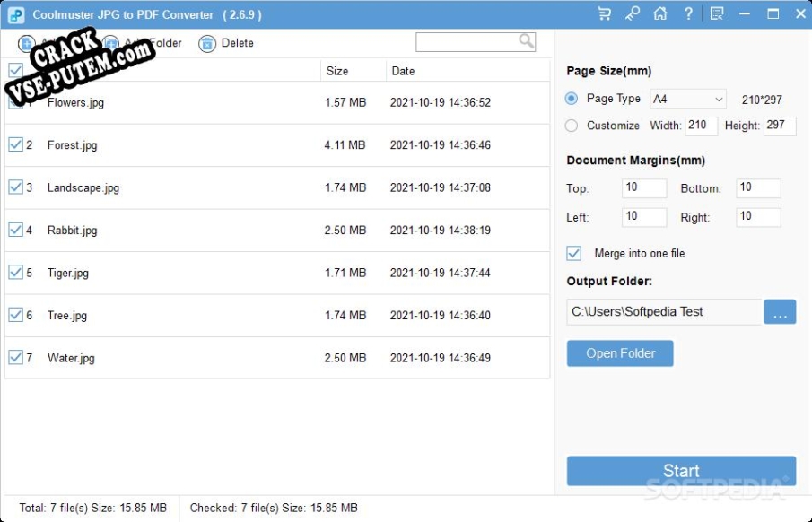
Task: Click the Height input field
Action: [780, 126]
